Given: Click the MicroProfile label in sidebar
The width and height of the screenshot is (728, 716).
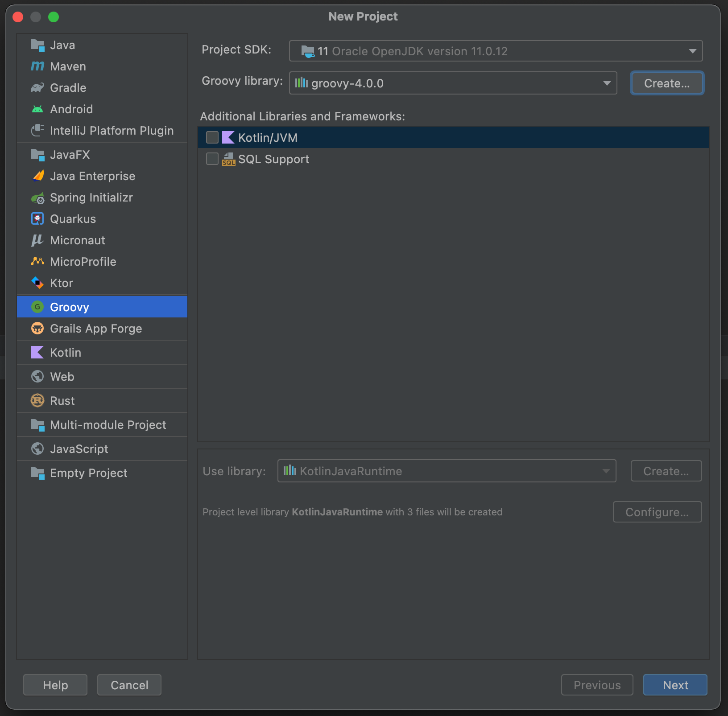Looking at the screenshot, I should click(x=83, y=262).
